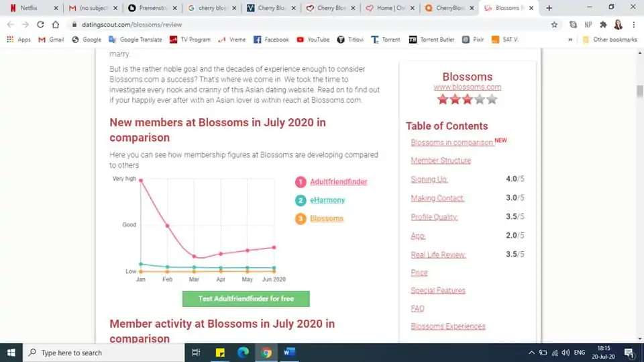Jump to Making Contact section
Viewport: 644px width, 362px height.
click(437, 198)
